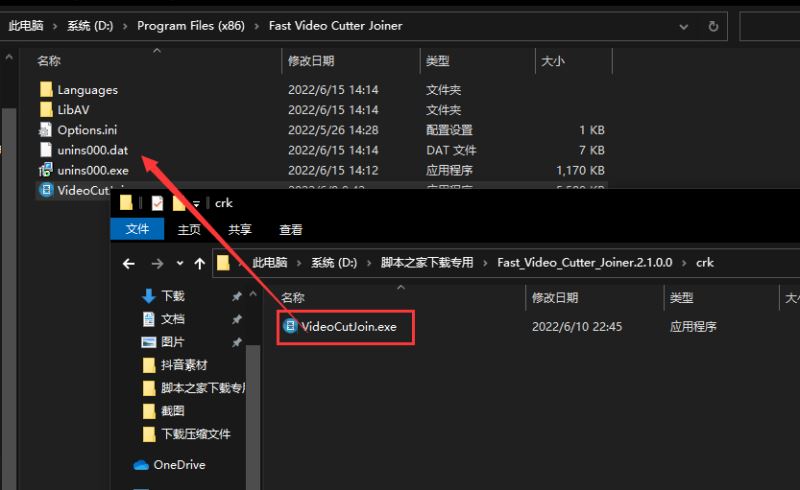Click 系统 (D:) in back window breadcrumb

(x=90, y=26)
